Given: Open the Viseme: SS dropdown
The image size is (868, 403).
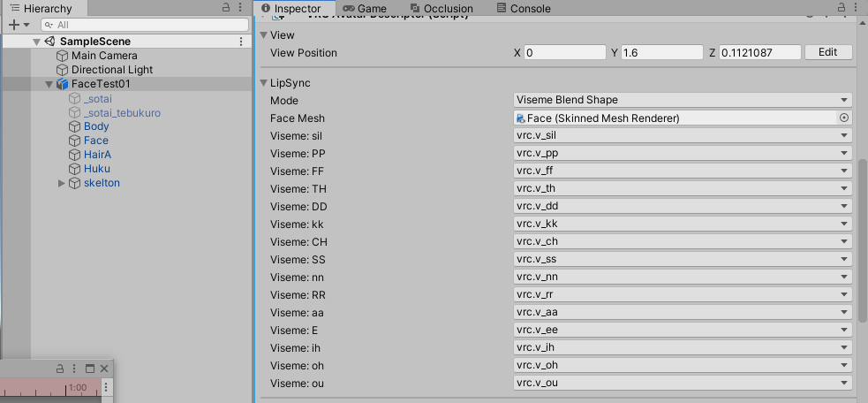Looking at the screenshot, I should tap(683, 259).
